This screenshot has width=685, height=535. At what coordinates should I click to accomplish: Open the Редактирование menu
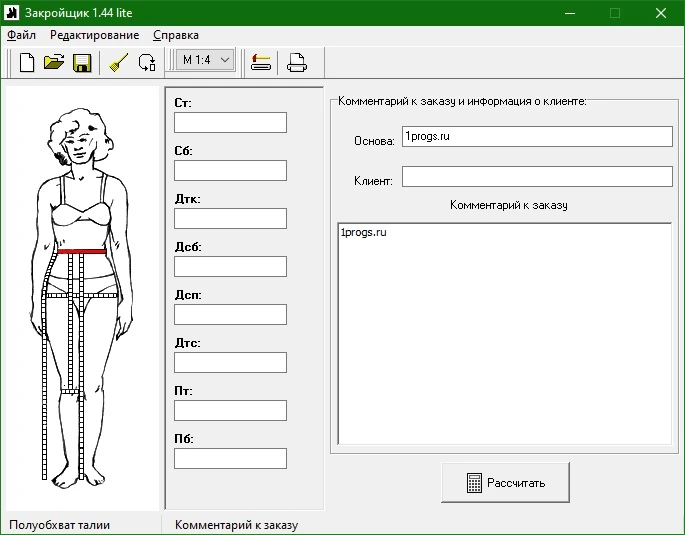[x=94, y=35]
